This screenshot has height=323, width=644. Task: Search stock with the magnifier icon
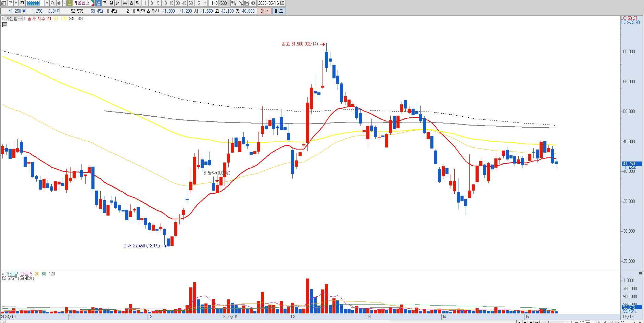click(52, 3)
